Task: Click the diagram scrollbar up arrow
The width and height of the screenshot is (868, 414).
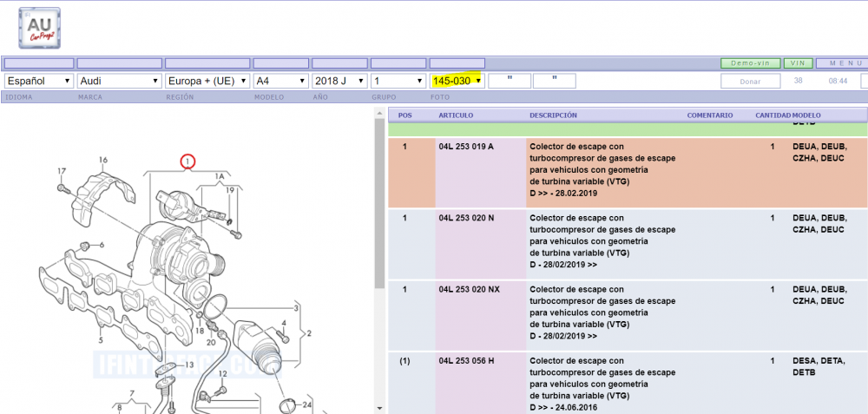Action: pos(379,114)
